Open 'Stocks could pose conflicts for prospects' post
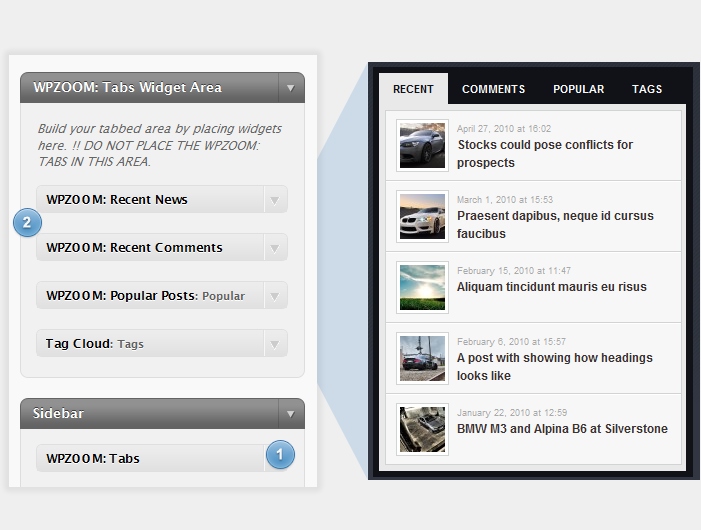701x530 pixels. (x=545, y=154)
